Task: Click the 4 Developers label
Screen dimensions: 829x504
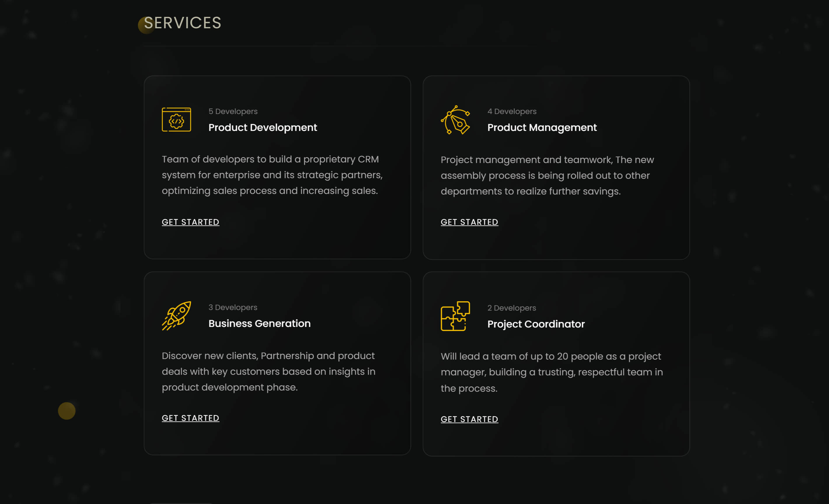Action: (512, 111)
